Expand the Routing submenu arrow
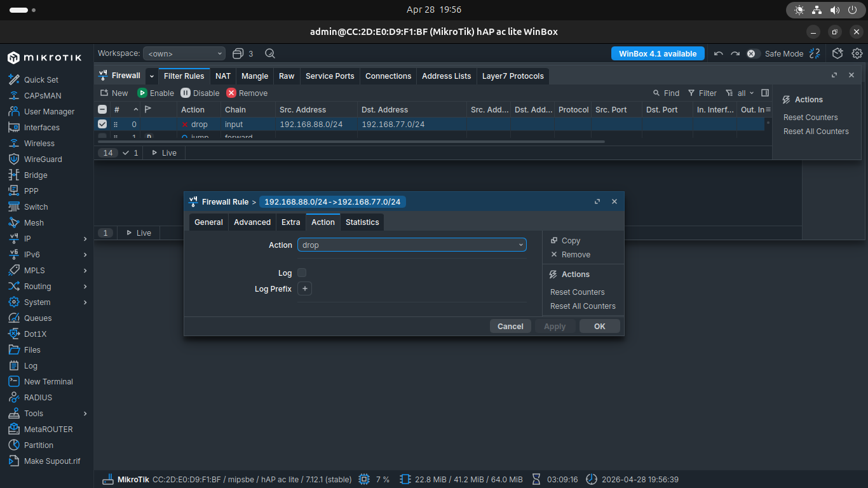Image resolution: width=868 pixels, height=488 pixels. tap(85, 286)
